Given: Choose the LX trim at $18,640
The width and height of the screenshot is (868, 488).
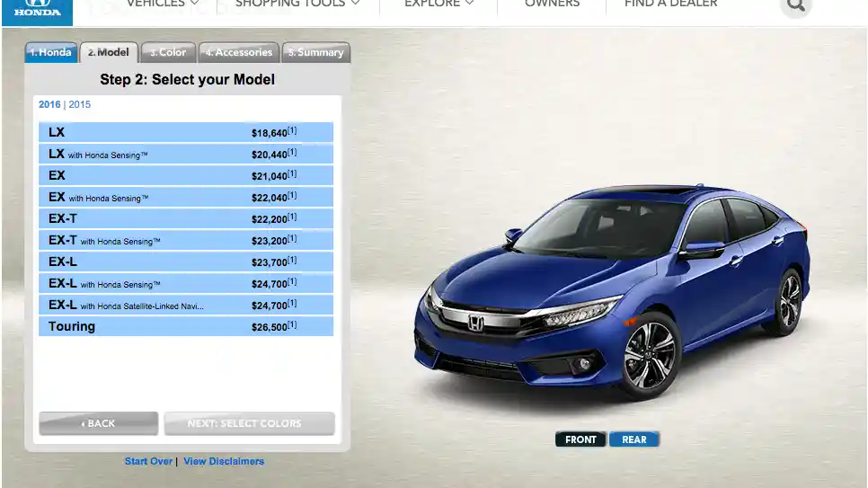Looking at the screenshot, I should click(186, 132).
